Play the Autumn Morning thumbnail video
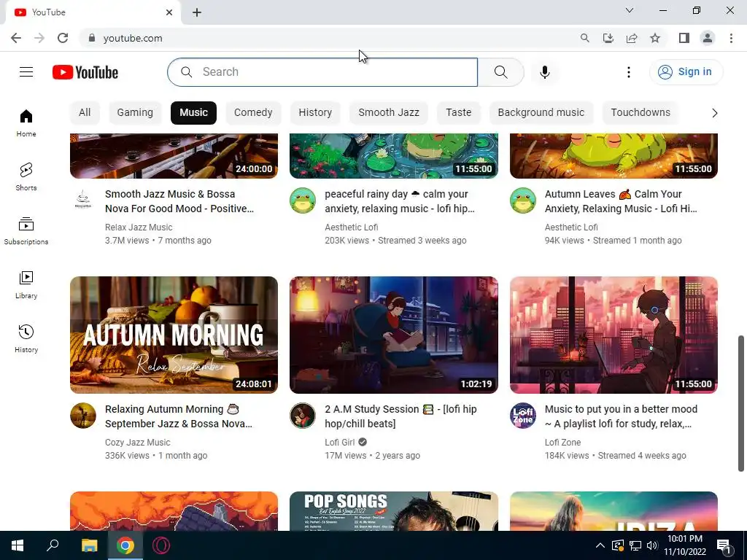 pyautogui.click(x=174, y=335)
